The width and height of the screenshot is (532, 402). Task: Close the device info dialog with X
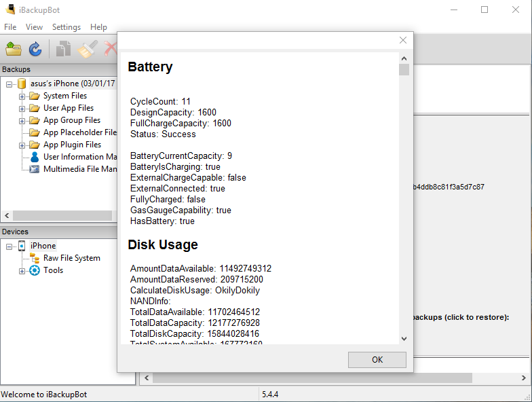click(403, 40)
